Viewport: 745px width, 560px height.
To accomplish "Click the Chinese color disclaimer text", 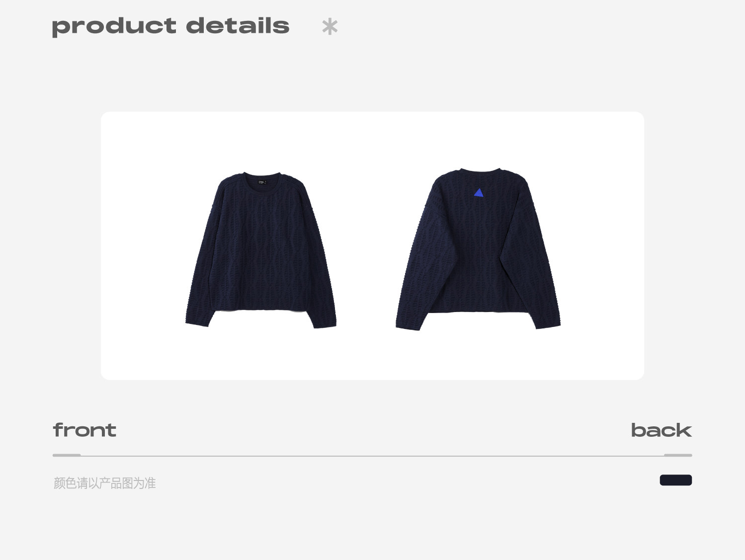I will (104, 483).
